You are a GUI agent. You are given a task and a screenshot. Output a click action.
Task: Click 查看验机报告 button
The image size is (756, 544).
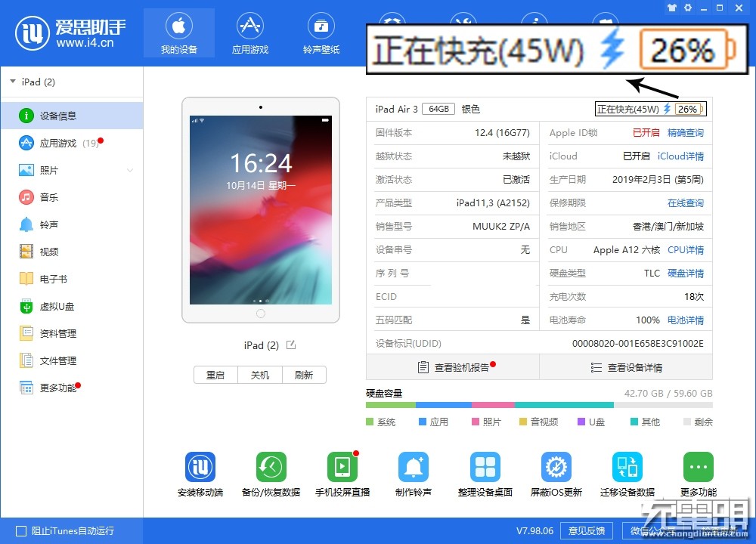[x=453, y=367]
